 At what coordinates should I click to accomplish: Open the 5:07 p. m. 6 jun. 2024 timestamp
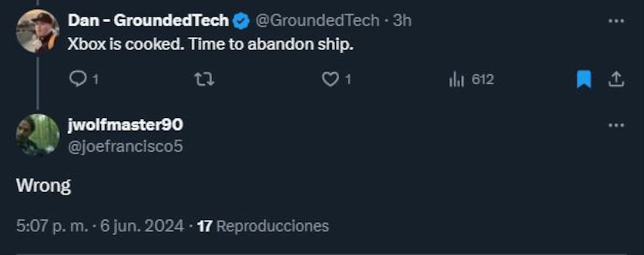[x=100, y=226]
